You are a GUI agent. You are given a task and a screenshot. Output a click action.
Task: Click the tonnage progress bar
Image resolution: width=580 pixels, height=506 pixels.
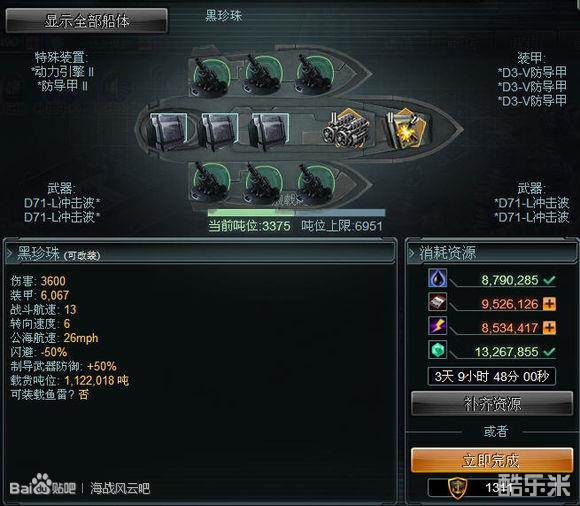[296, 213]
